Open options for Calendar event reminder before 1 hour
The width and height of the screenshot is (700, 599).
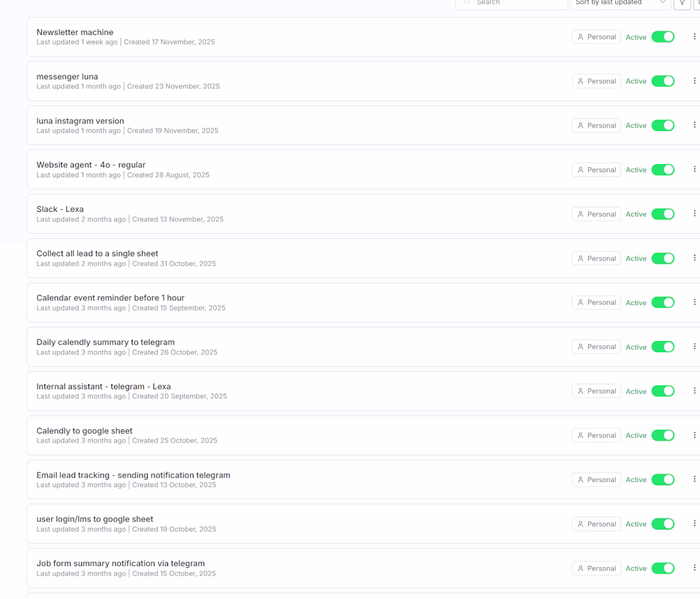pos(694,302)
